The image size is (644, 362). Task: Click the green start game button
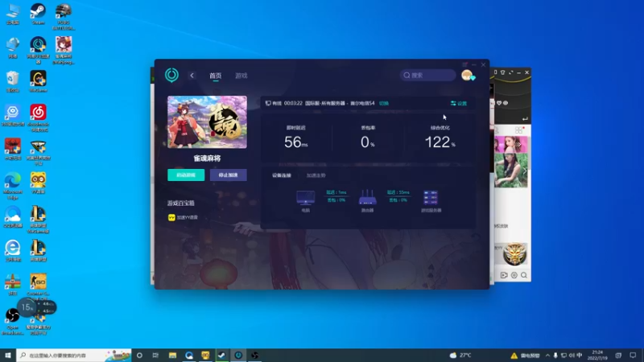(186, 175)
